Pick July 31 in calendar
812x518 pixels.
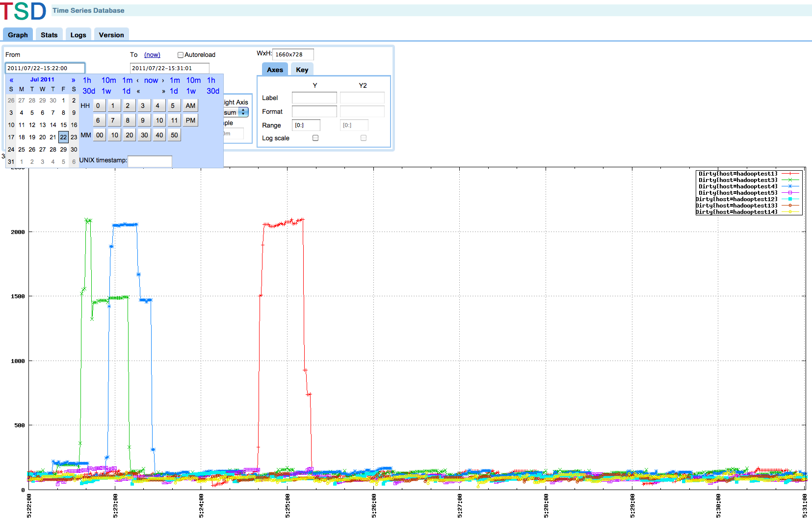click(x=11, y=162)
